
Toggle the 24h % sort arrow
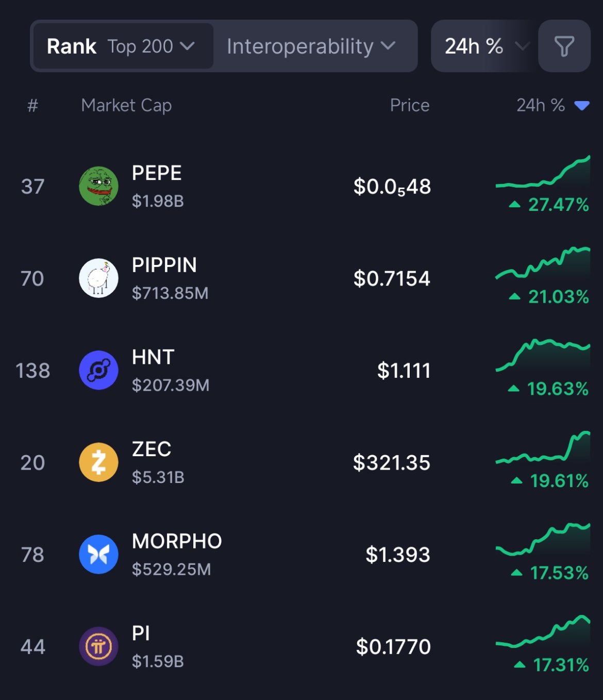(x=582, y=106)
